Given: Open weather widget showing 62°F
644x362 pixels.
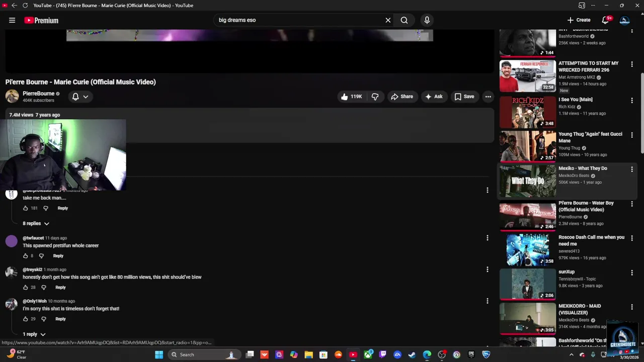Looking at the screenshot, I should coord(16,354).
